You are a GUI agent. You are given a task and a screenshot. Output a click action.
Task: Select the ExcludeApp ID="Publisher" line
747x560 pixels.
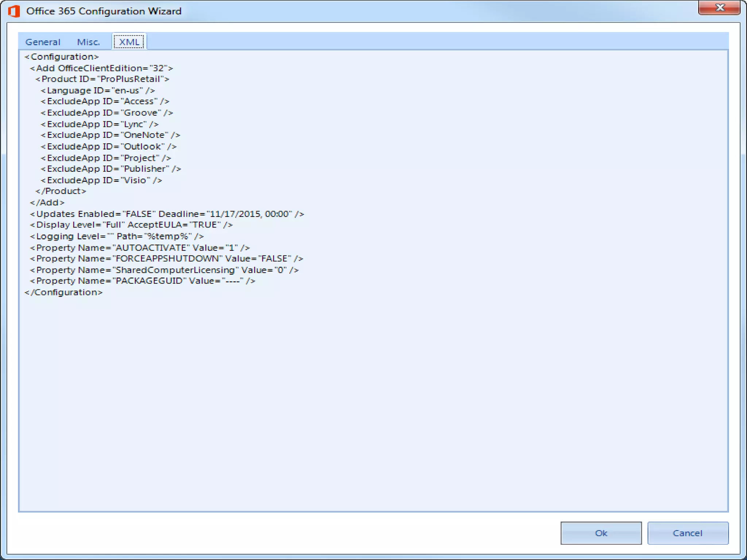(111, 169)
